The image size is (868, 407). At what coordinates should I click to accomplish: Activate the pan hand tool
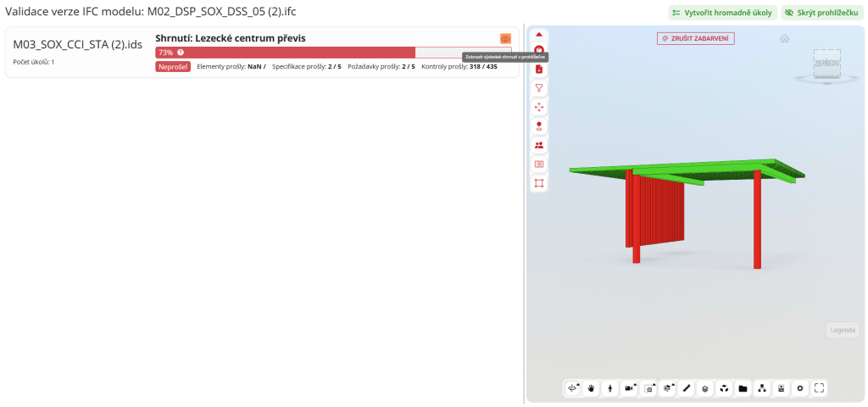point(592,388)
